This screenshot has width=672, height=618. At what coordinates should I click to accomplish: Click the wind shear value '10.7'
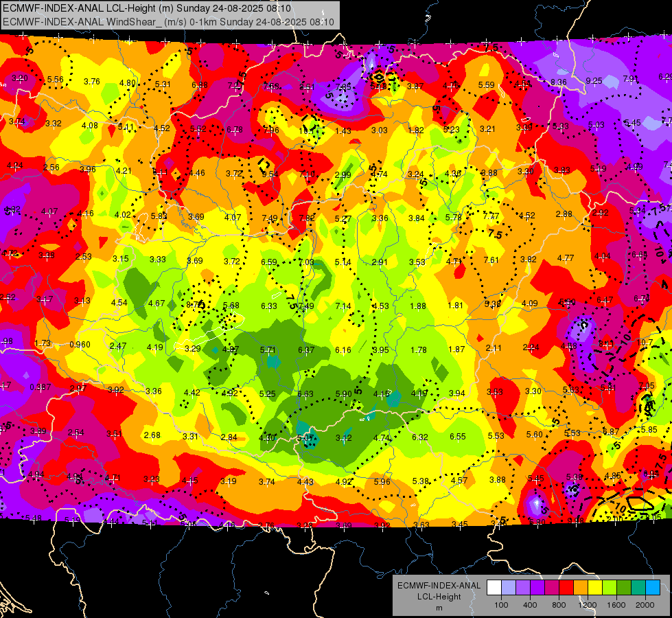[645, 342]
